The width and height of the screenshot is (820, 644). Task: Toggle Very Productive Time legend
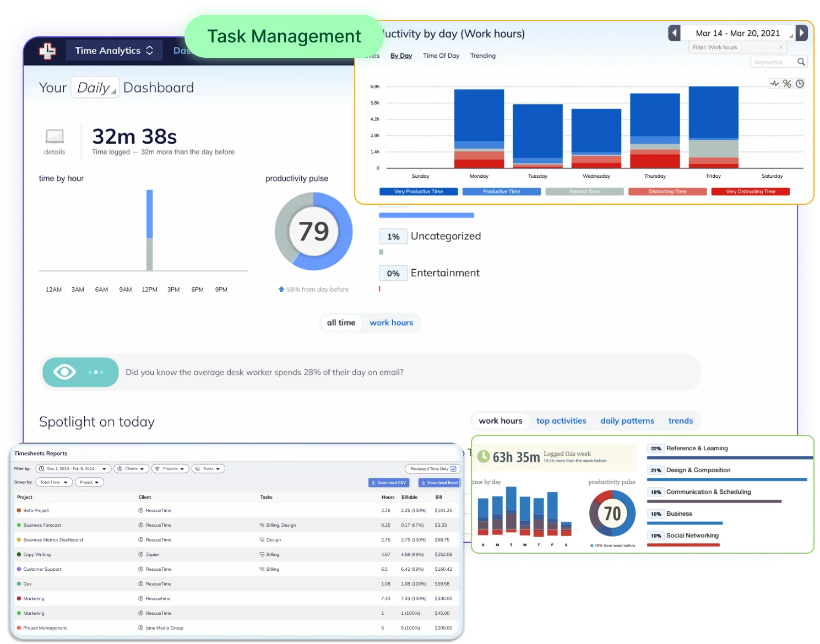419,192
